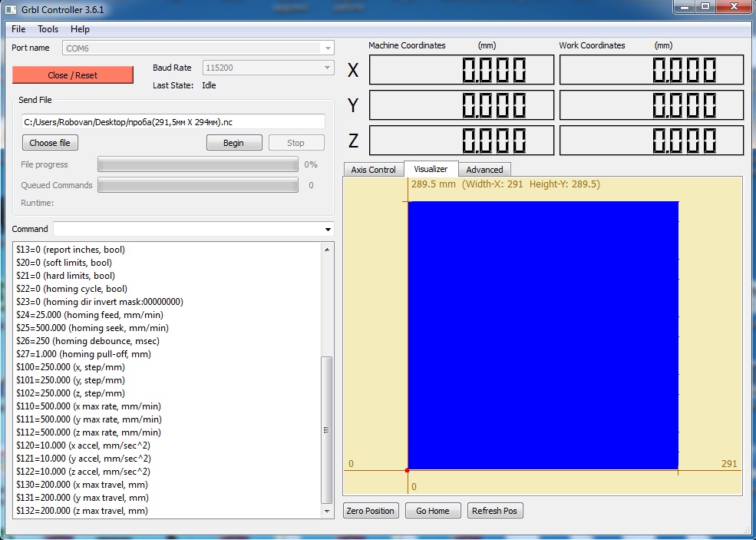Screen dimensions: 756x540
Task: Click the log scrollbar down arrow
Action: point(328,512)
